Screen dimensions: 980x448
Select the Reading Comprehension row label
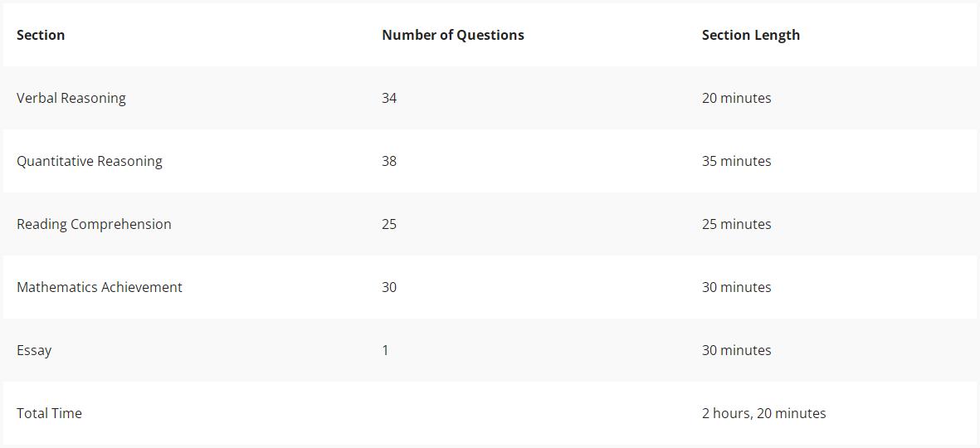(94, 224)
